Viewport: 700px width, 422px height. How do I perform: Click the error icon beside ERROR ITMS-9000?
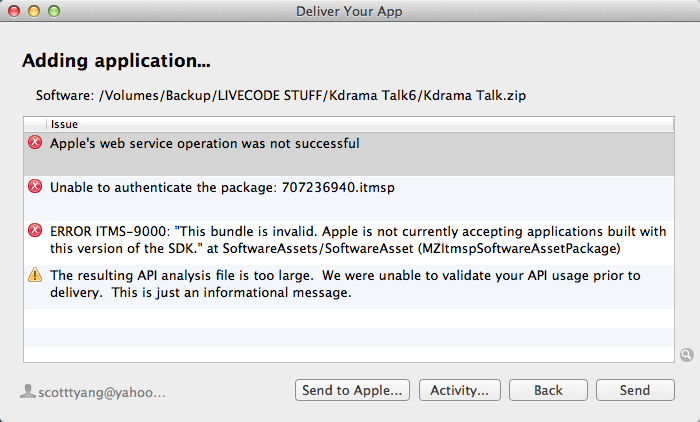(x=36, y=230)
